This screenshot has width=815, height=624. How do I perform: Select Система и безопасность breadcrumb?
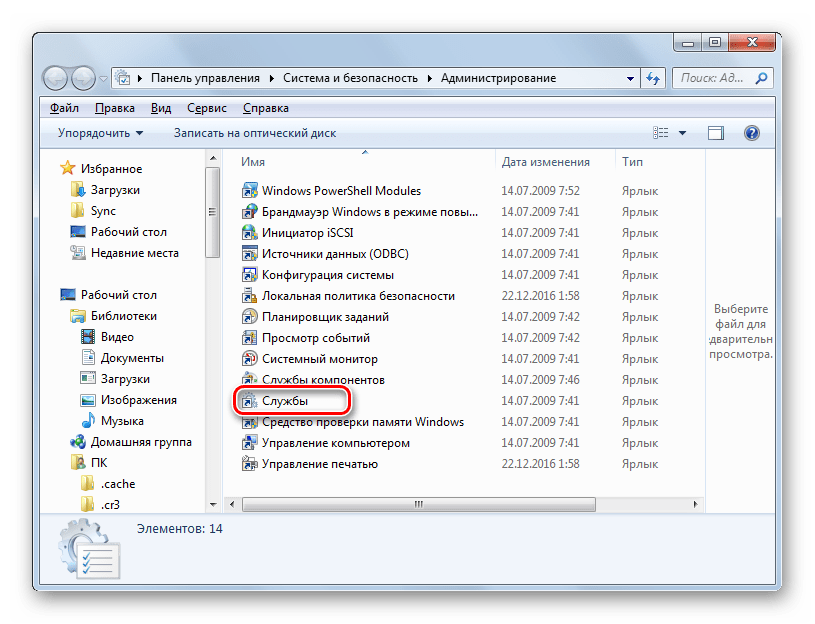350,78
